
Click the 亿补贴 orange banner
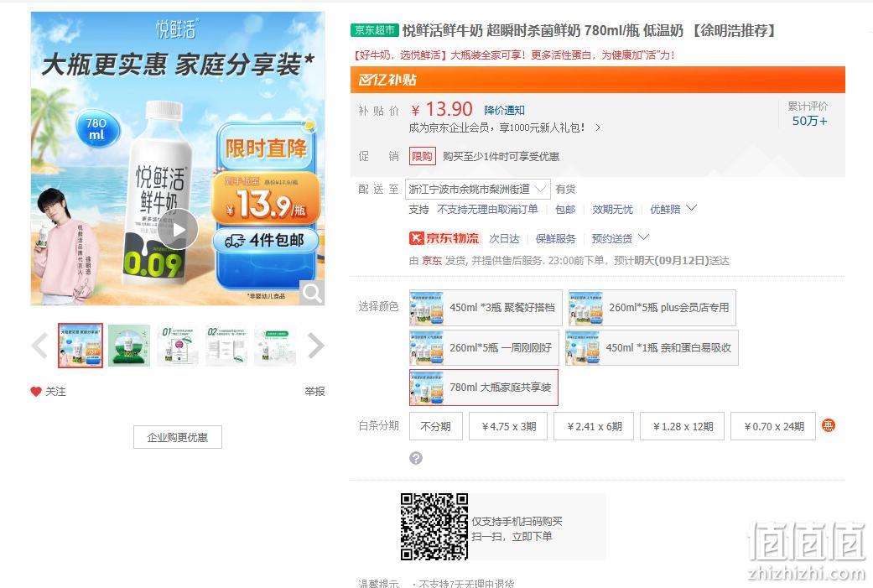(597, 80)
